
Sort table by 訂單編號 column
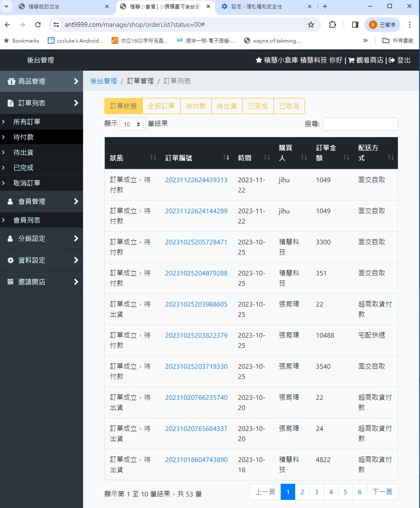tap(196, 153)
